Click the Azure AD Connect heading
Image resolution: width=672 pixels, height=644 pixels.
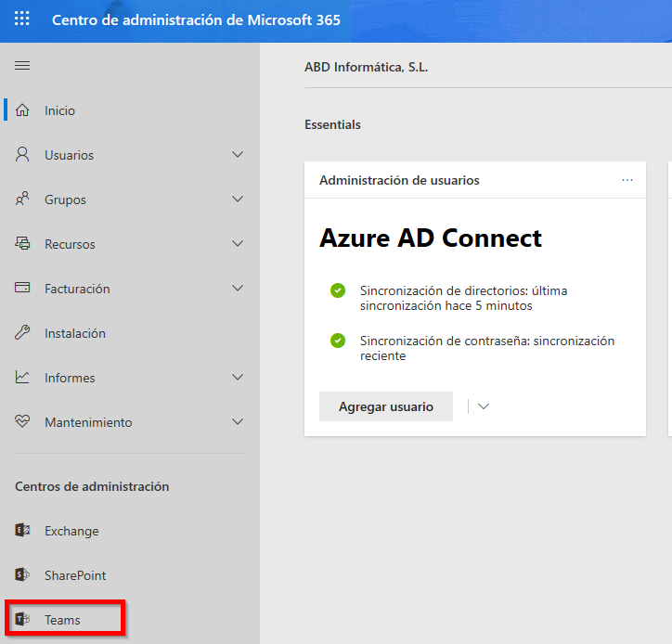[431, 238]
